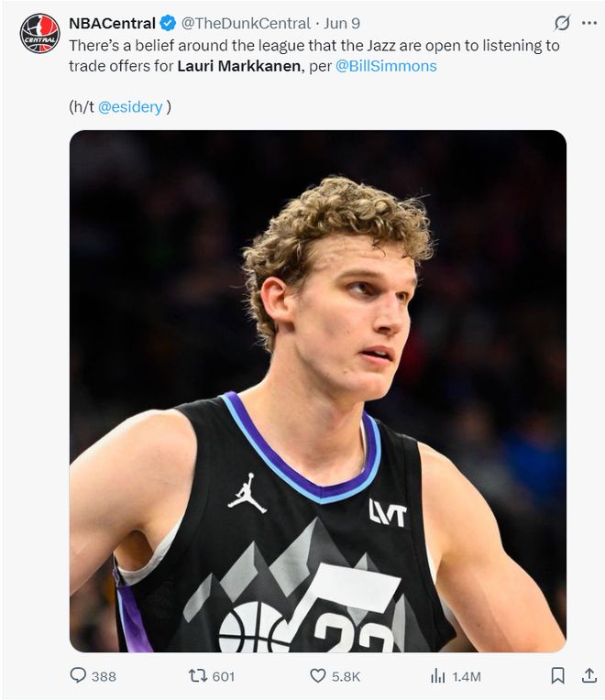605x700 pixels.
Task: Open the Lauri Markkanen photo
Action: (x=317, y=390)
